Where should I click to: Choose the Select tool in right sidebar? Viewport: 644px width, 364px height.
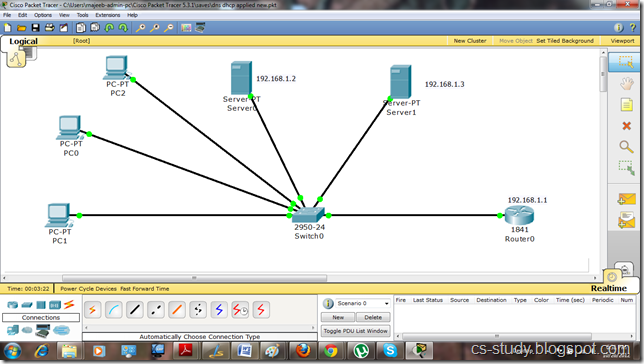(x=626, y=62)
